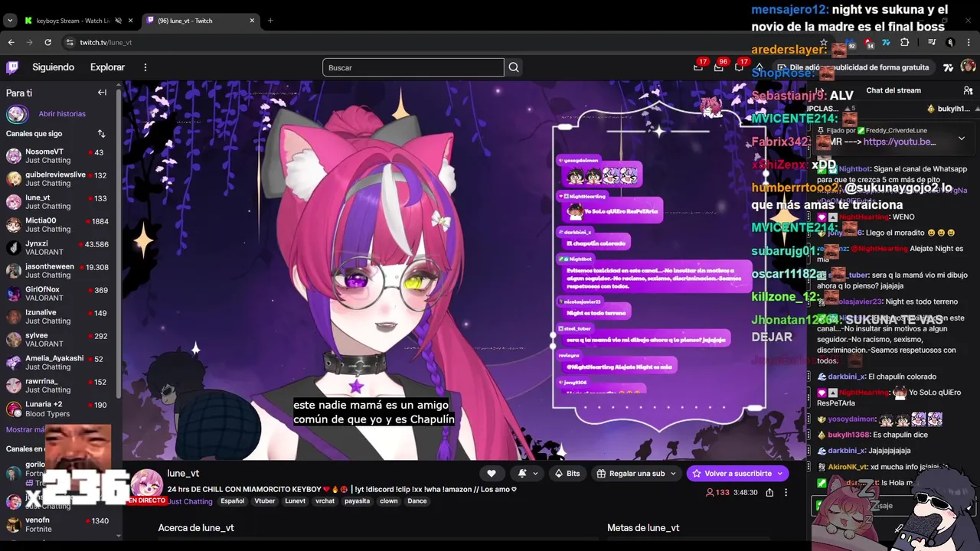980x551 pixels.
Task: Go to Explorar
Action: click(x=107, y=67)
